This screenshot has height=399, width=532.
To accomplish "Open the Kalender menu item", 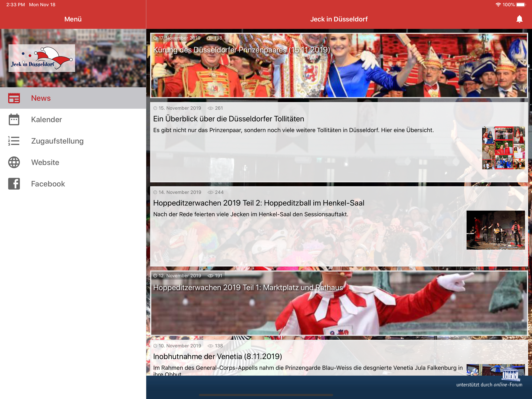I will tap(73, 119).
